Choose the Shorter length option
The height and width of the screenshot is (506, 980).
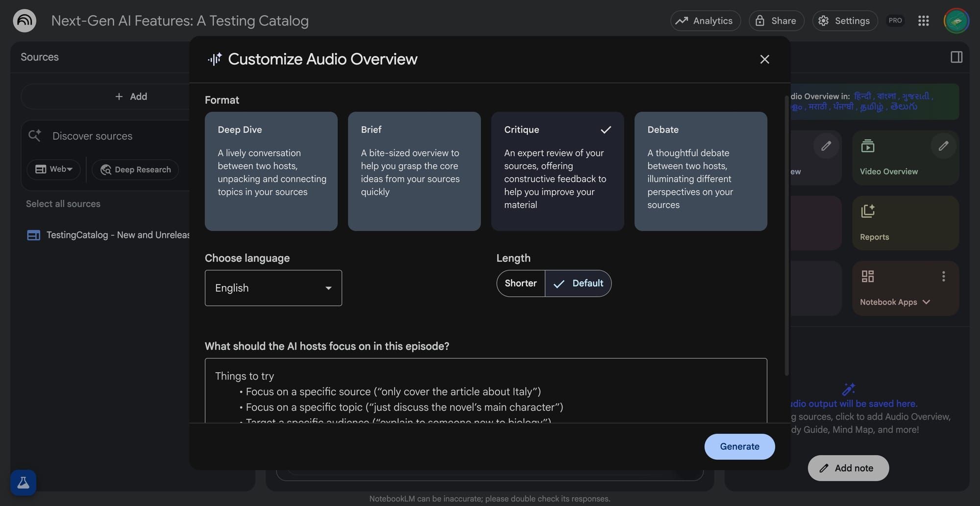tap(521, 283)
